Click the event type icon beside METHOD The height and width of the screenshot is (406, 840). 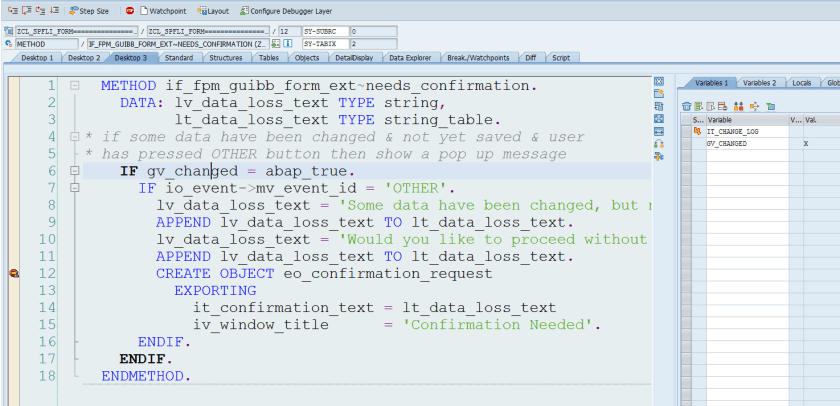9,44
